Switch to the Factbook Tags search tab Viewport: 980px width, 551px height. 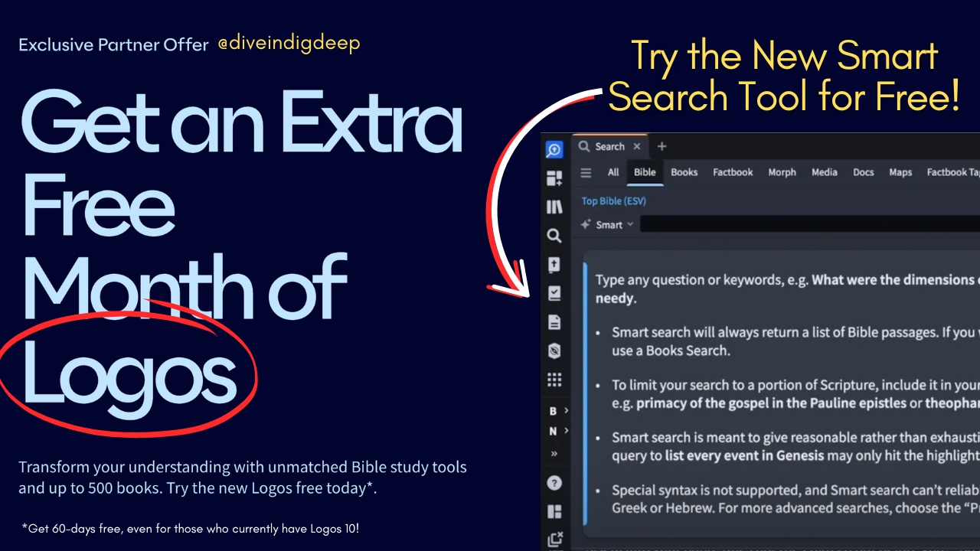tap(952, 172)
